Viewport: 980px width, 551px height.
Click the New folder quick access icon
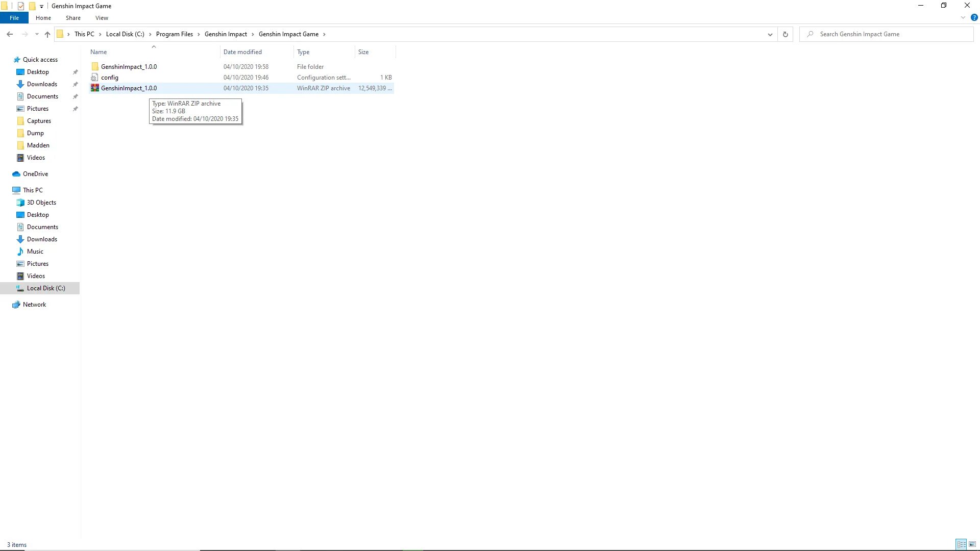tap(32, 6)
